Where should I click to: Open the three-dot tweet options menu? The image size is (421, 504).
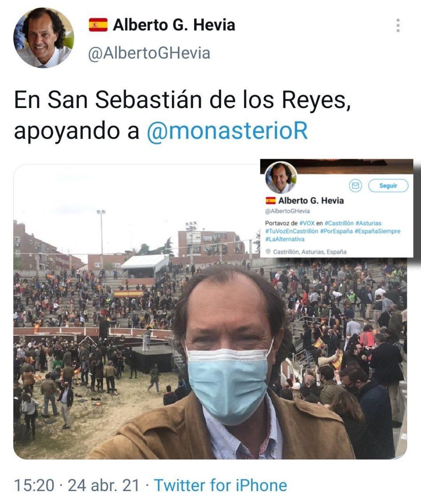pos(398,26)
